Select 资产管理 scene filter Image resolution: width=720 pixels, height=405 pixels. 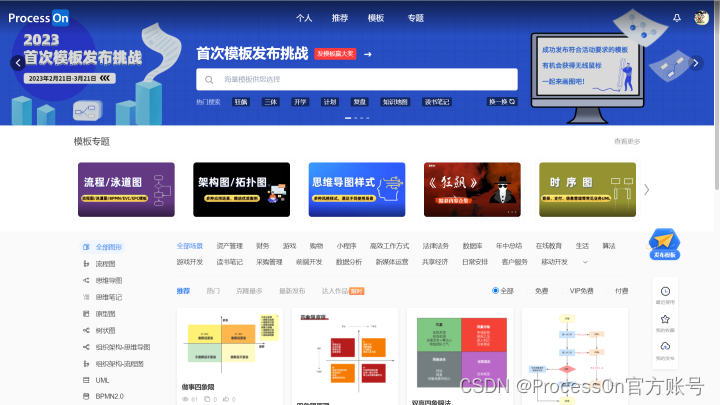[230, 246]
